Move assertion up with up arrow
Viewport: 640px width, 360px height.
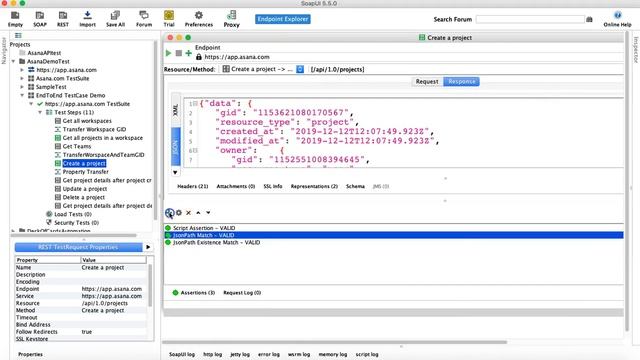198,213
